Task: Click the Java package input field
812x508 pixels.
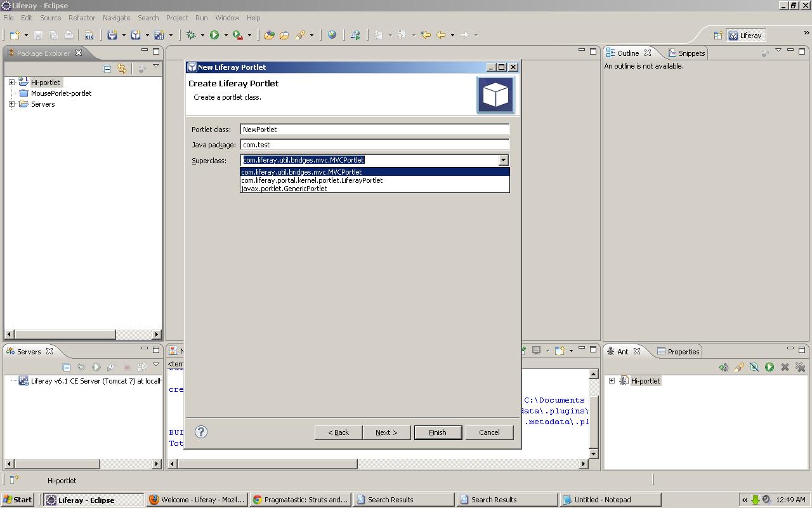Action: coord(375,145)
